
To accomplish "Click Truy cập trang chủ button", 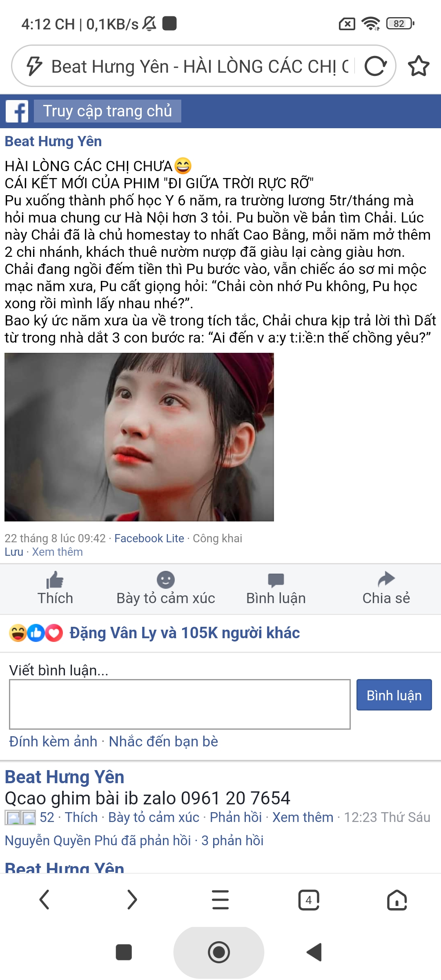I will point(107,111).
